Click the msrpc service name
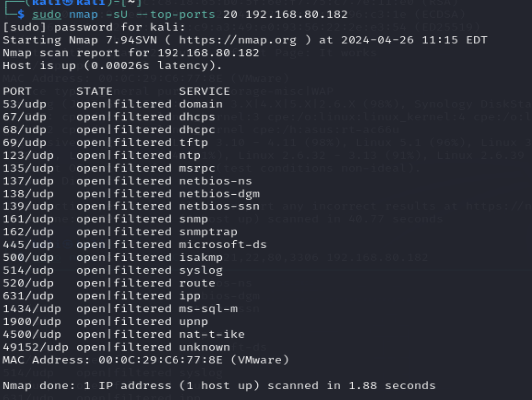 (x=197, y=168)
